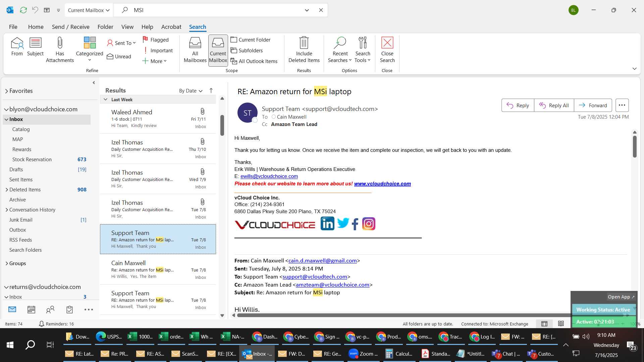Filter search by From sender icon
This screenshot has width=644, height=362.
click(x=17, y=47)
